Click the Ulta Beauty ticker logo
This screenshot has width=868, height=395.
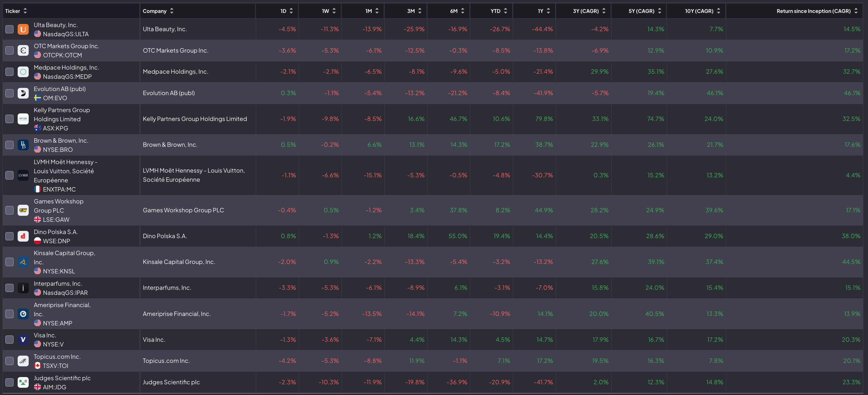[x=23, y=29]
